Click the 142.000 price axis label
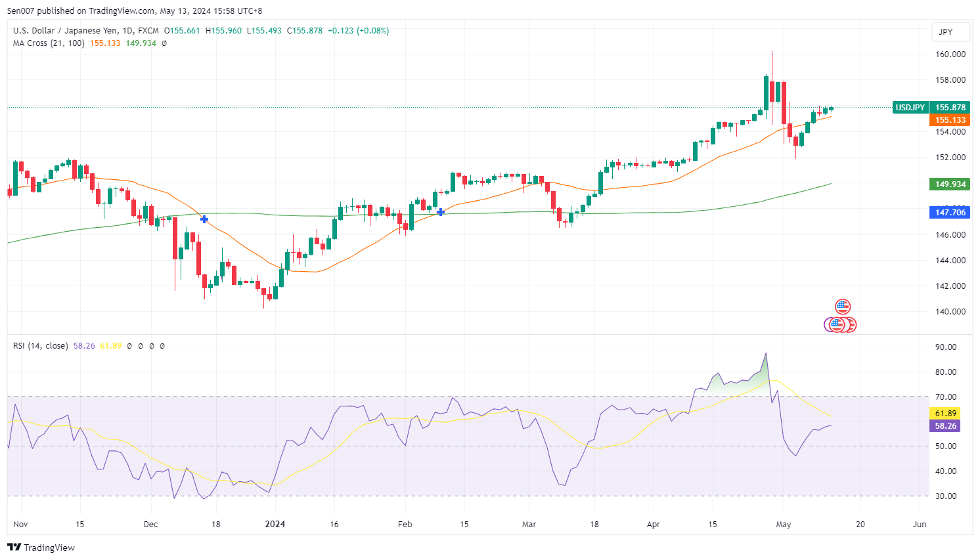The width and height of the screenshot is (980, 560). [x=950, y=286]
